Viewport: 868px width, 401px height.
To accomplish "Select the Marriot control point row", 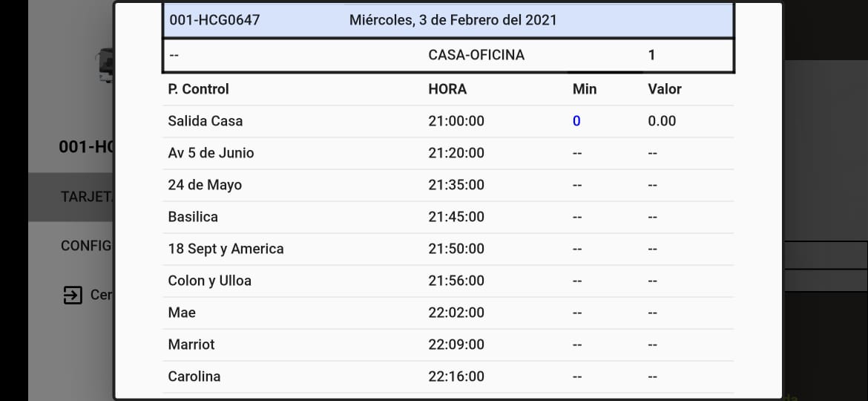I will [191, 345].
